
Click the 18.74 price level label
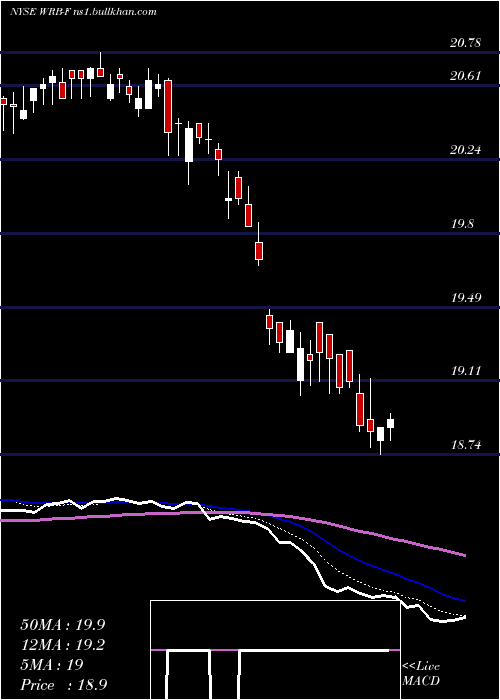click(466, 445)
